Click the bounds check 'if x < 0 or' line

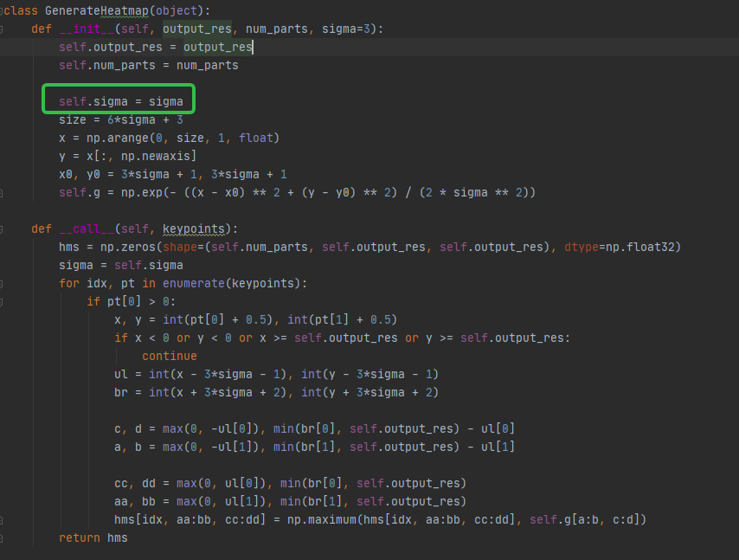point(342,338)
